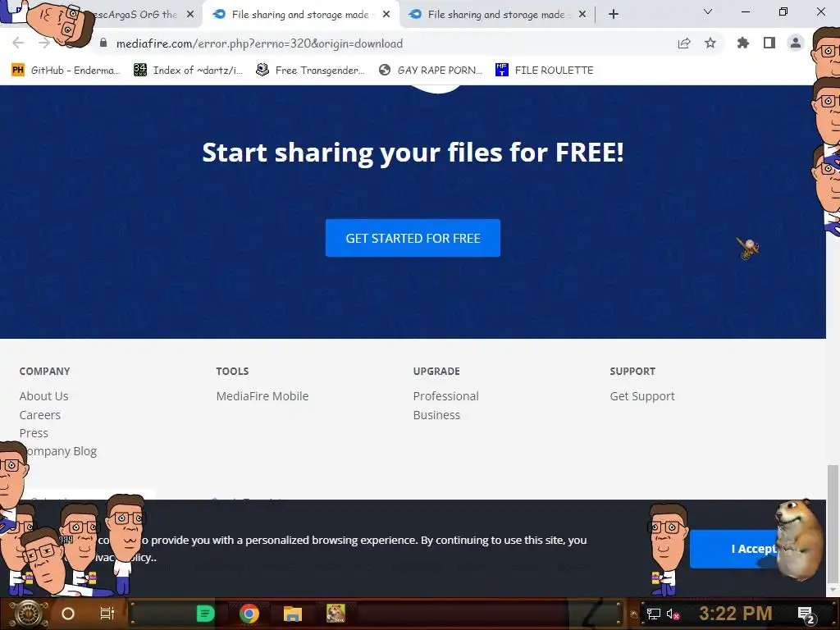840x630 pixels.
Task: Click the network tray icon
Action: [654, 614]
